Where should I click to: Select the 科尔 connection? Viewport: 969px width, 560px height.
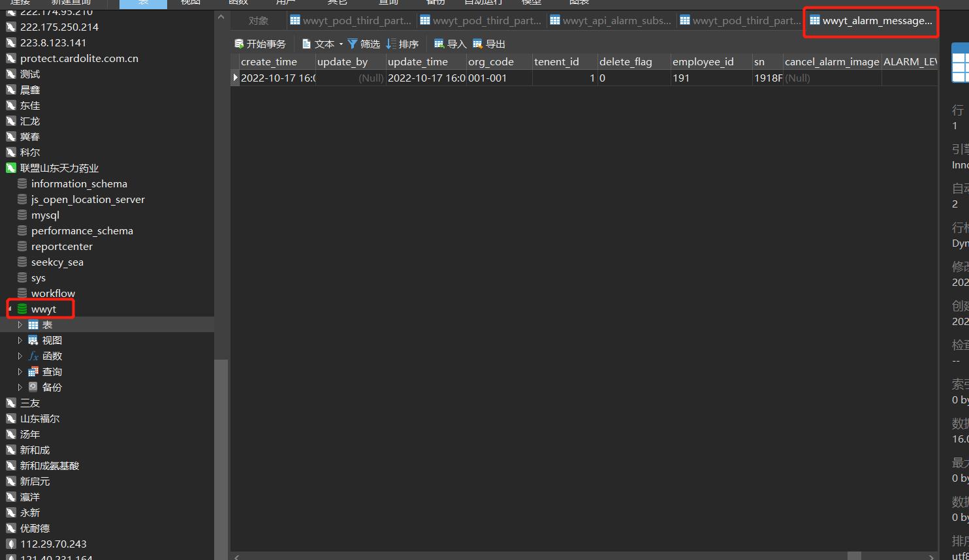[x=29, y=152]
